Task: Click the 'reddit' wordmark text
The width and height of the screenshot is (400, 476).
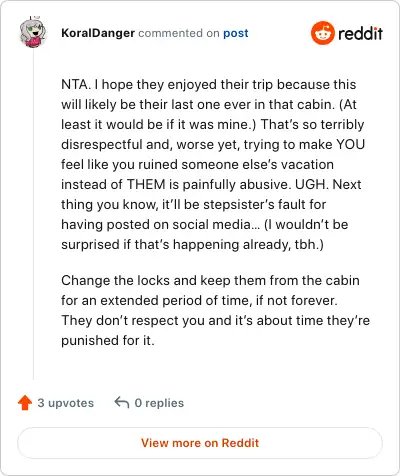Action: click(x=360, y=33)
